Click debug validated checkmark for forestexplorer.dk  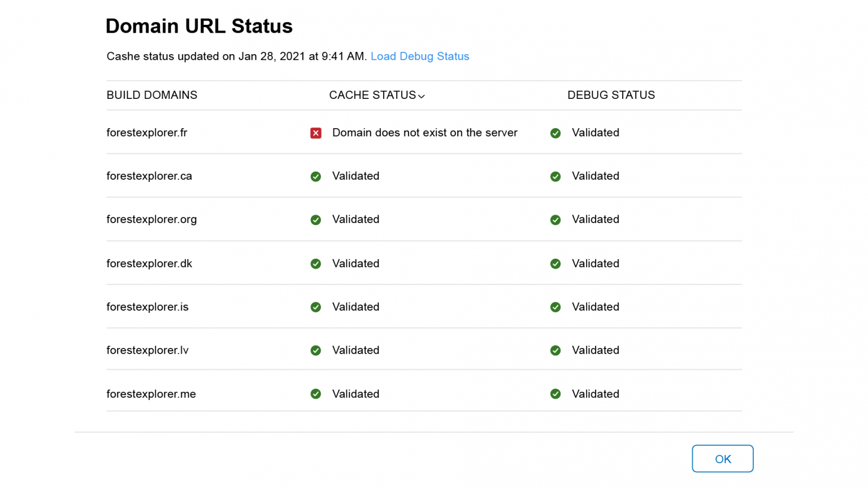[x=555, y=264]
